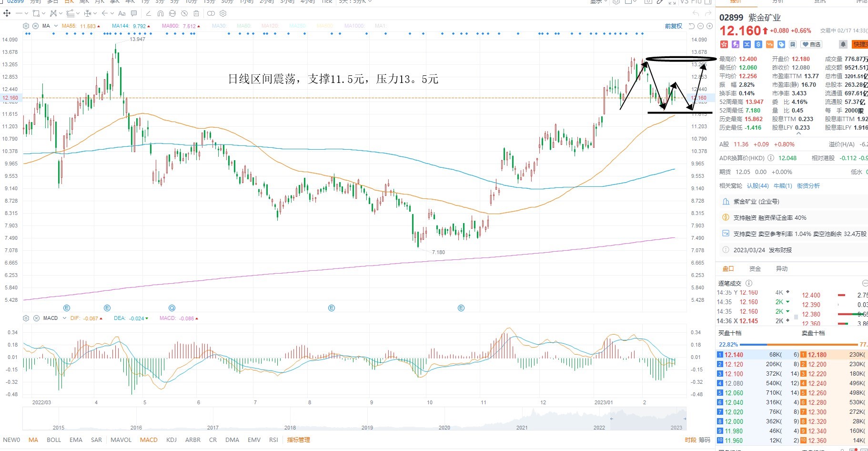Expand the MACD indicator dropdown arrow
This screenshot has width=868, height=451.
tap(64, 318)
